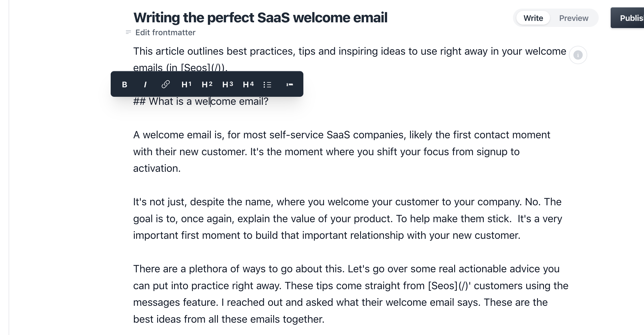Set the line as Heading 2
This screenshot has height=335, width=644.
point(207,84)
